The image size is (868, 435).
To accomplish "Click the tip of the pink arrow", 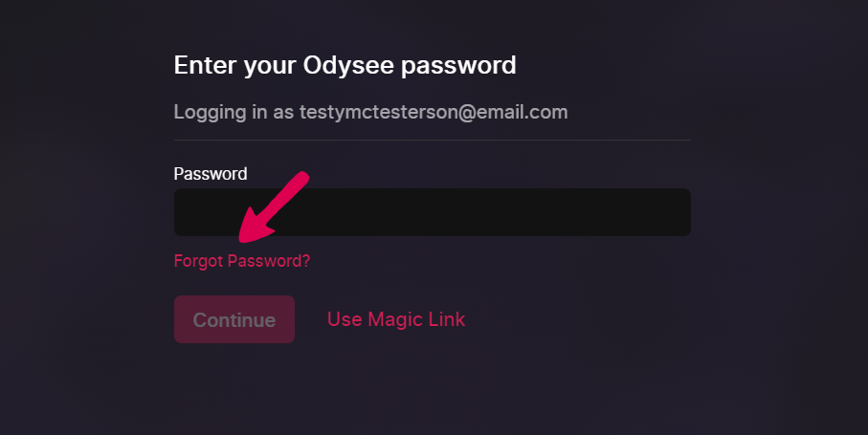I will 242,238.
